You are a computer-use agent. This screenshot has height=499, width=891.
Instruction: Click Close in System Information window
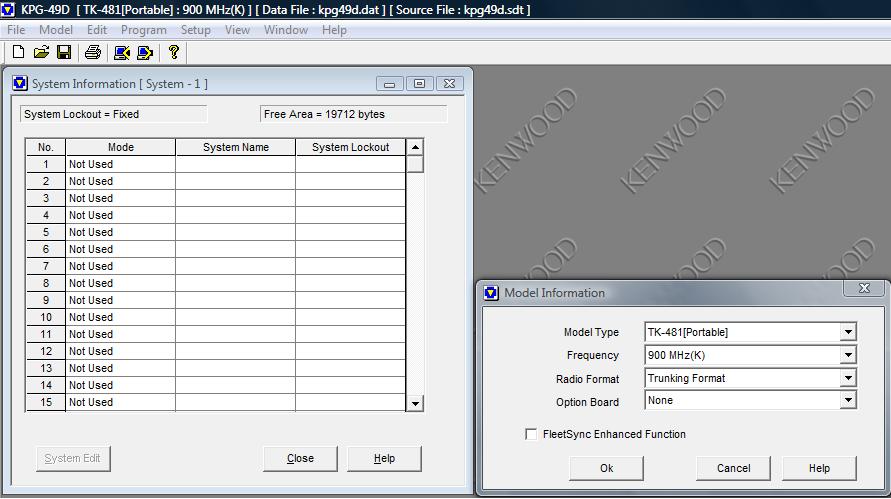[300, 459]
